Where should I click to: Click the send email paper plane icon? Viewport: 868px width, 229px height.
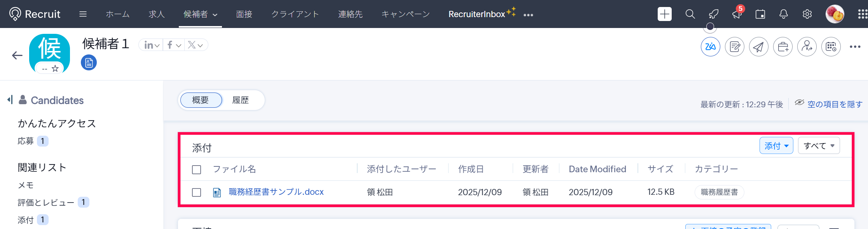758,47
